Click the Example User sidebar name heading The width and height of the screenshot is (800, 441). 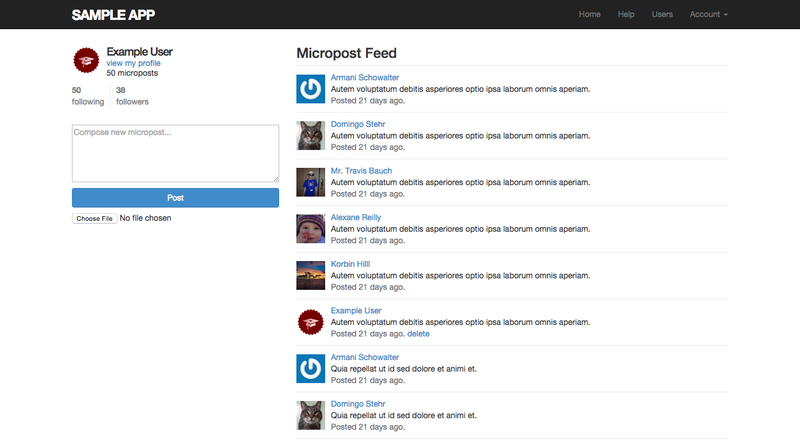tap(139, 52)
